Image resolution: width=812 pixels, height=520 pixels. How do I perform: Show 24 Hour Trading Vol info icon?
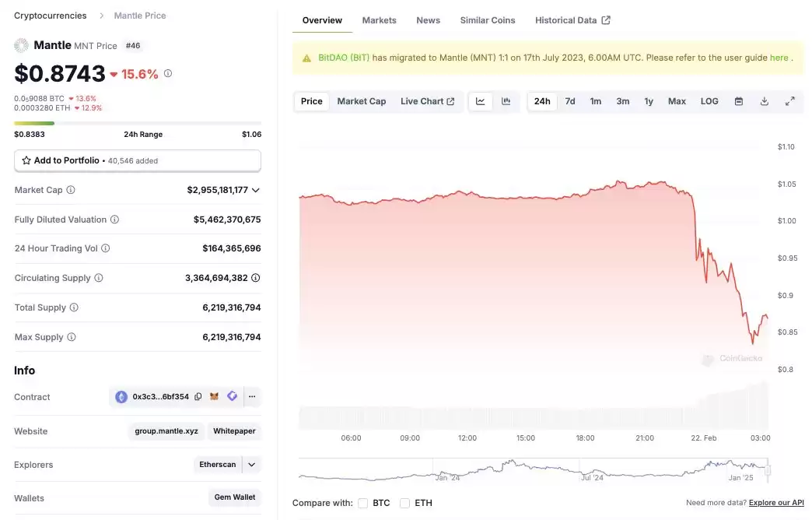tap(106, 248)
